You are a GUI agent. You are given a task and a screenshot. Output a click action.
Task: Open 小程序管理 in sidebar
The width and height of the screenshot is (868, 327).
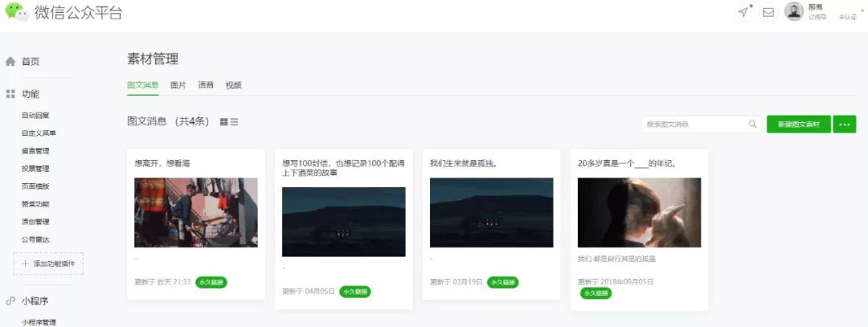pyautogui.click(x=39, y=322)
